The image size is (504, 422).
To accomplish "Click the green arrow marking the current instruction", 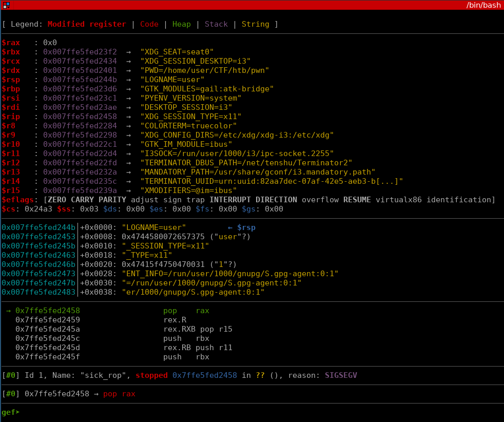I will (x=9, y=311).
